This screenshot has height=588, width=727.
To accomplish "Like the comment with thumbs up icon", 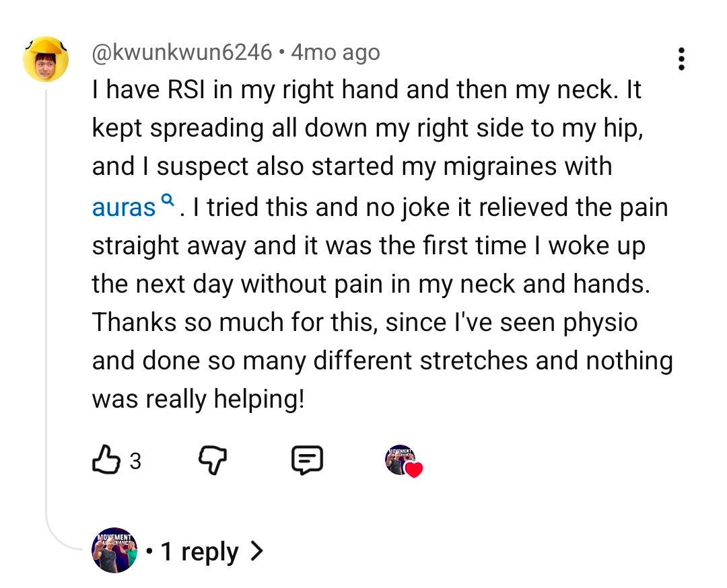I will tap(106, 460).
